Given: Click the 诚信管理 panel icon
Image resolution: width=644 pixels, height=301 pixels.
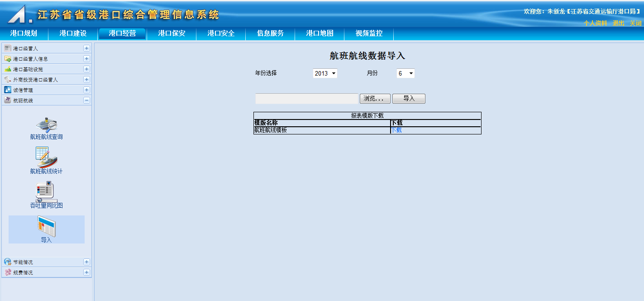Looking at the screenshot, I should (x=7, y=90).
